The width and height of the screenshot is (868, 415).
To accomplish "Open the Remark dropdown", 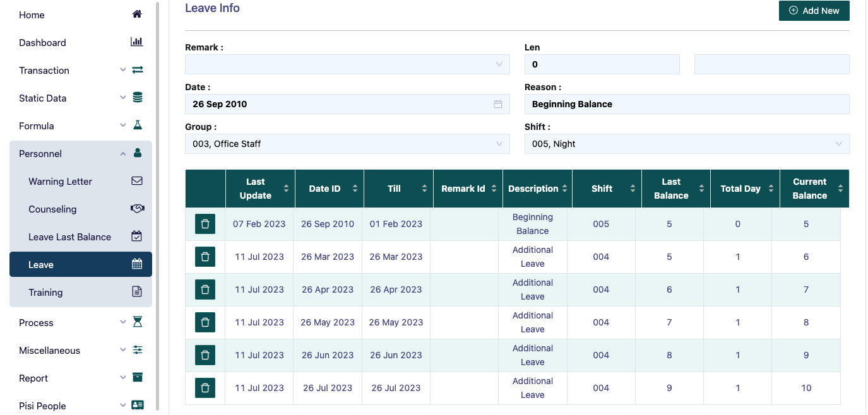I will (347, 64).
